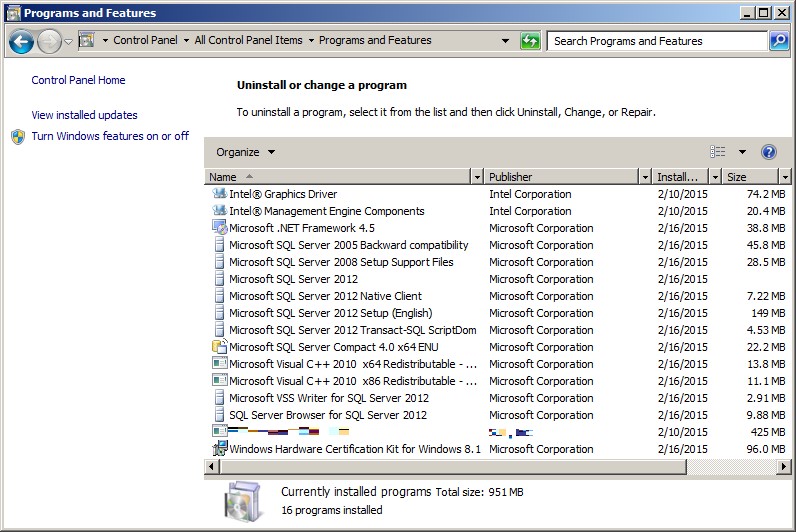The image size is (796, 532).
Task: Open the Size column filter dropdown
Action: point(785,177)
